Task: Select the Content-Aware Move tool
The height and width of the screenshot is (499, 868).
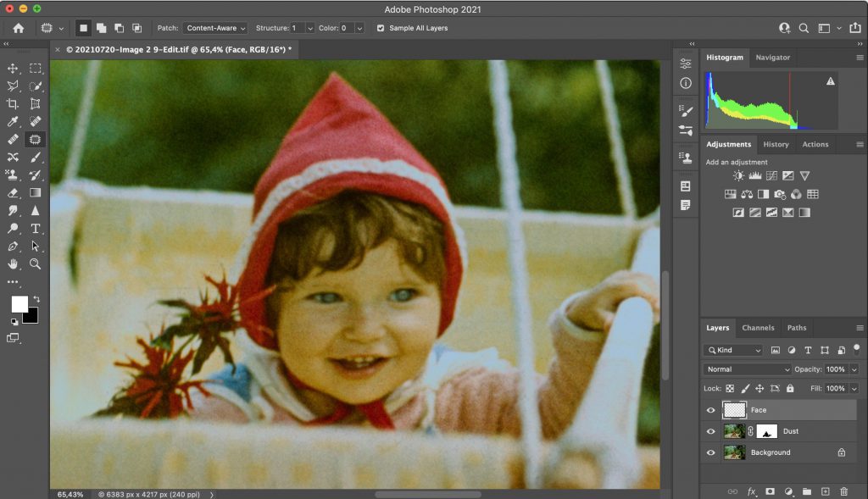Action: pyautogui.click(x=13, y=157)
